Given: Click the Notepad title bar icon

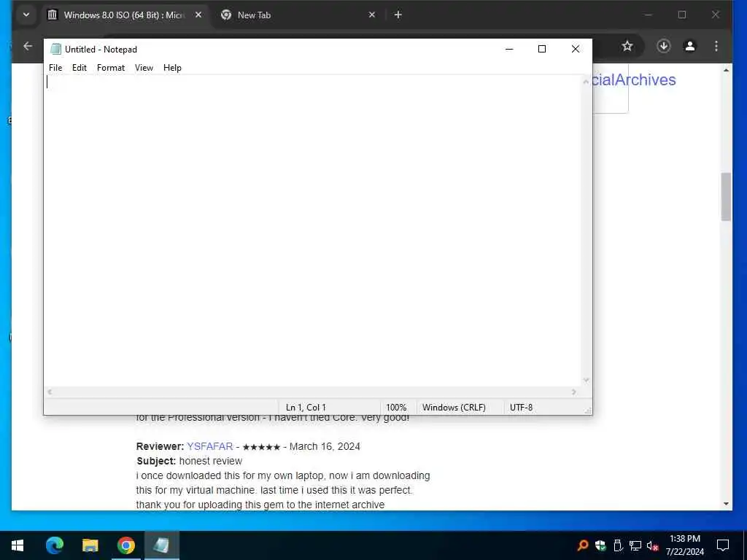Looking at the screenshot, I should click(55, 49).
